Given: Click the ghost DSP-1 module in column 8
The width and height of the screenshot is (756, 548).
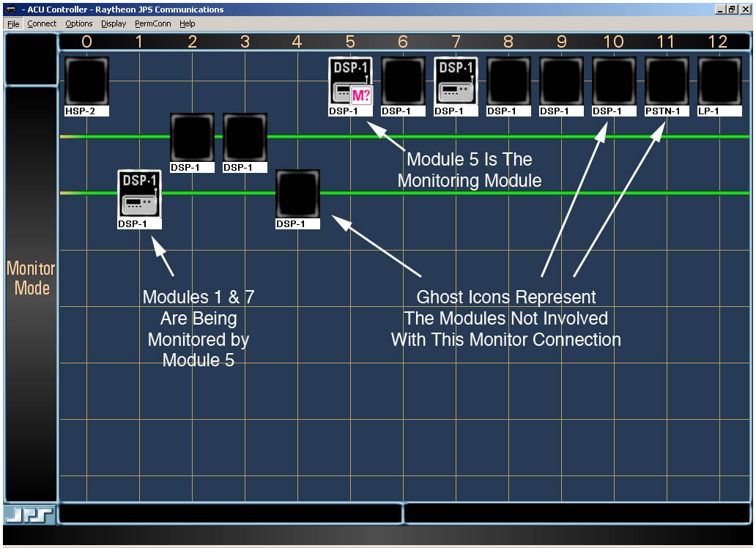Looking at the screenshot, I should (508, 81).
